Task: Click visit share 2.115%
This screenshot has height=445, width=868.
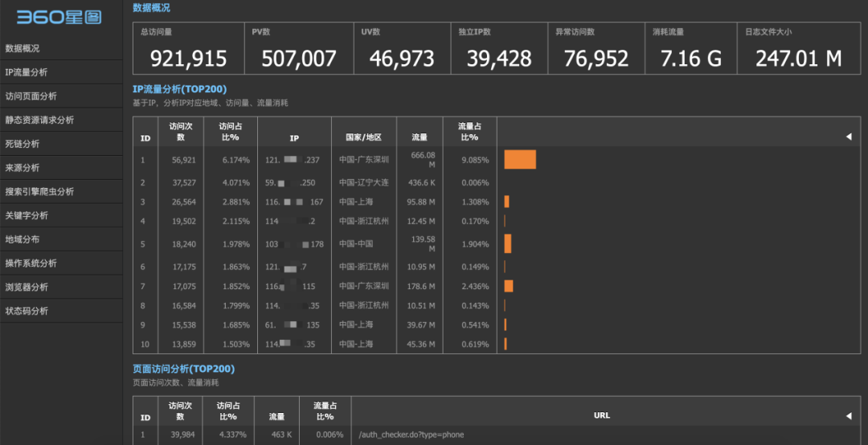Action: point(235,222)
